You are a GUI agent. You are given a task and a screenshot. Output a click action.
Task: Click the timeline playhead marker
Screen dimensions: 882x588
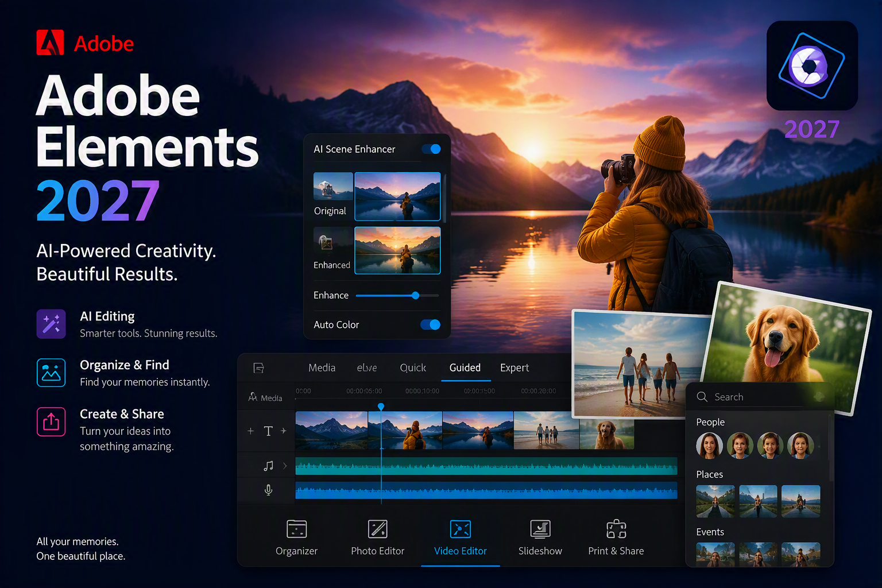coord(381,407)
